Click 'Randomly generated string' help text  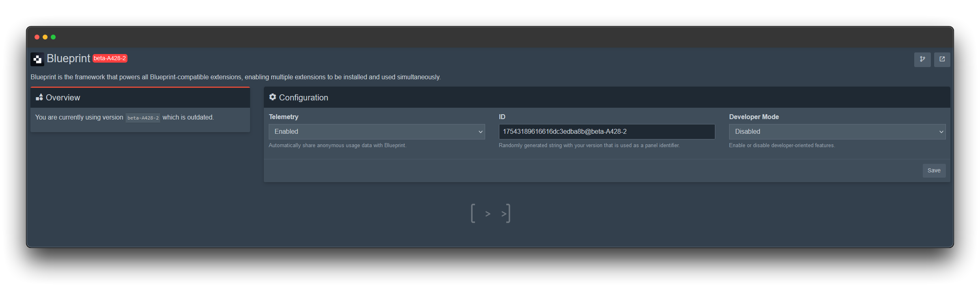(589, 146)
